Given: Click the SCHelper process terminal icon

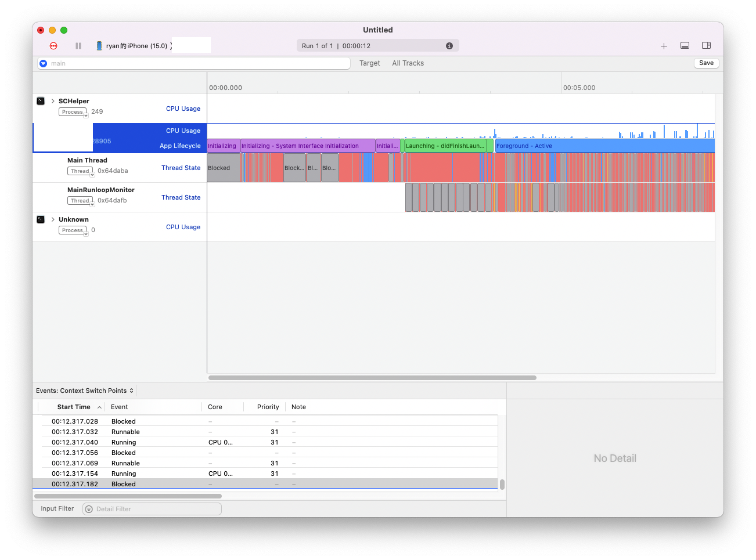Looking at the screenshot, I should tap(41, 101).
